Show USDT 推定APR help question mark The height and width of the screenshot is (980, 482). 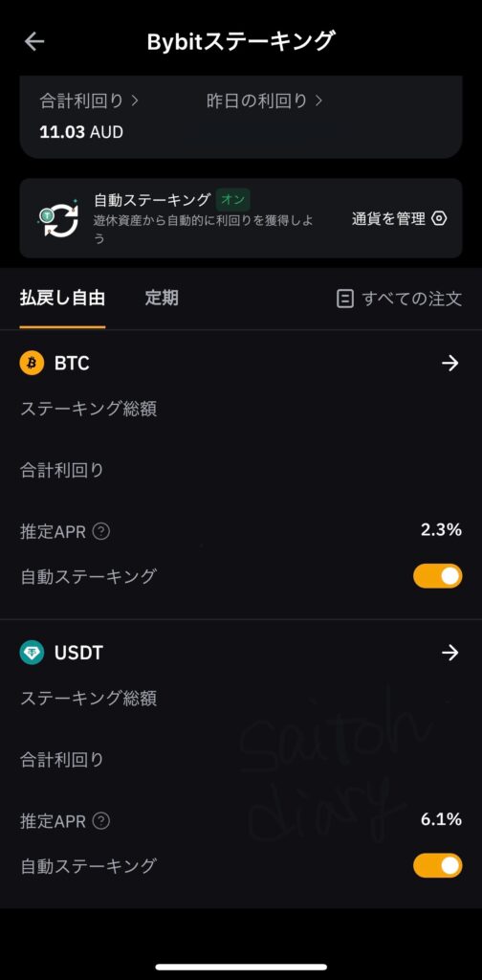101,820
